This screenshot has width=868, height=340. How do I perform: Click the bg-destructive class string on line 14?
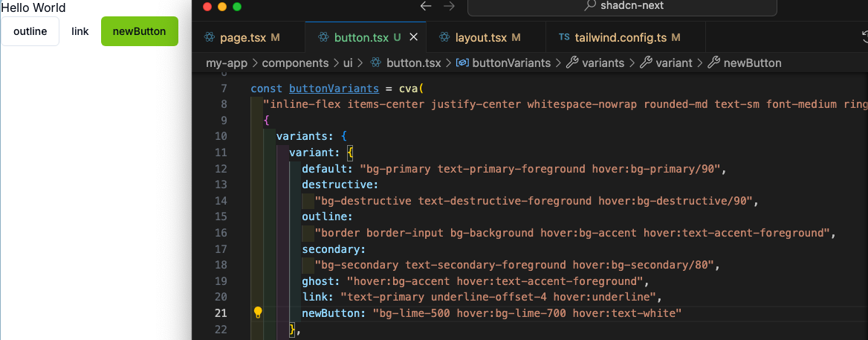coord(366,200)
